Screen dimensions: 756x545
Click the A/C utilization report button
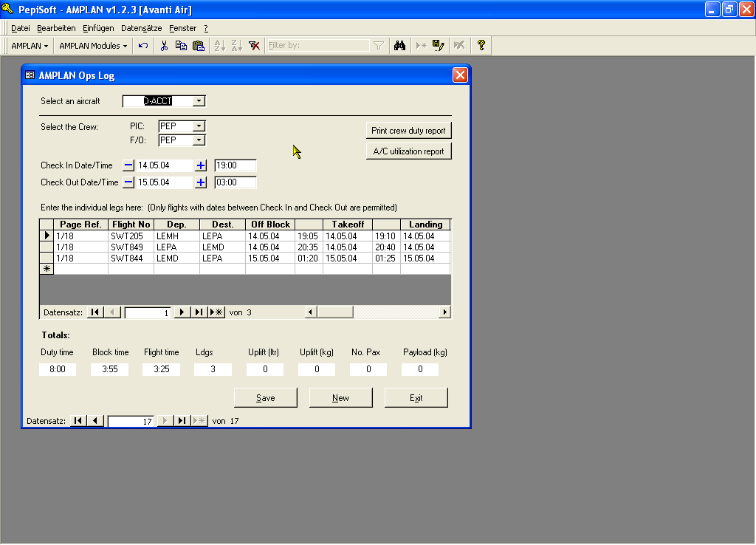(408, 151)
